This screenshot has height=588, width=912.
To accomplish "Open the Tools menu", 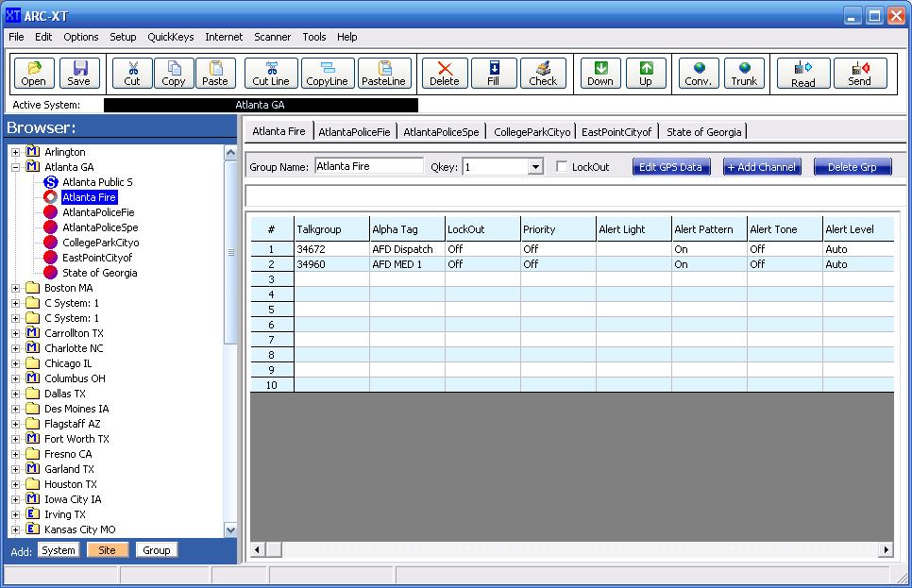I will (x=314, y=37).
